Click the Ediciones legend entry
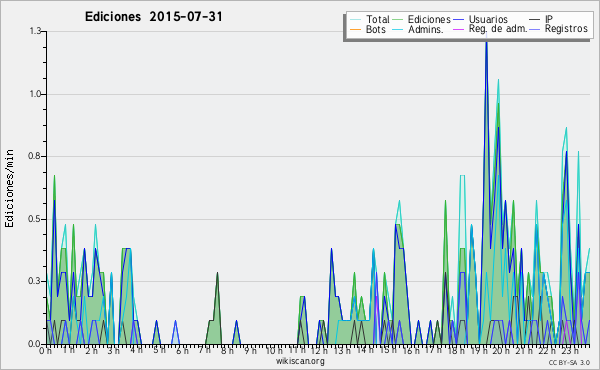This screenshot has height=370, width=600. (422, 19)
